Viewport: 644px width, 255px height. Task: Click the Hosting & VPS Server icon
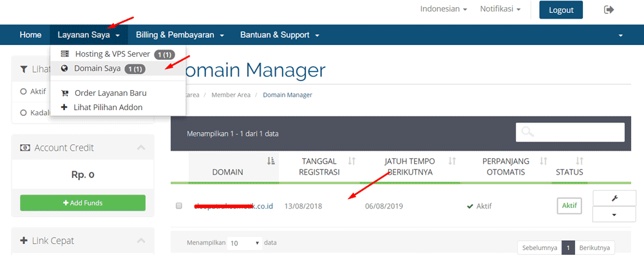tap(65, 54)
